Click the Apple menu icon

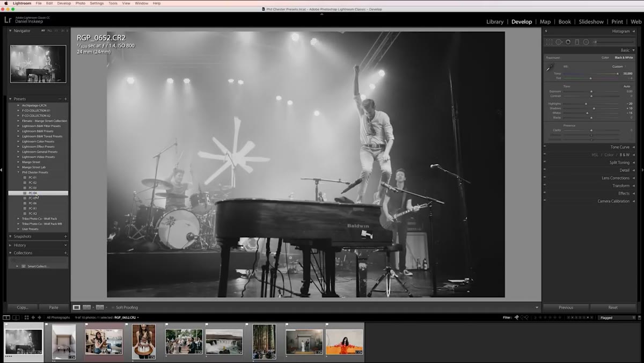pos(5,3)
